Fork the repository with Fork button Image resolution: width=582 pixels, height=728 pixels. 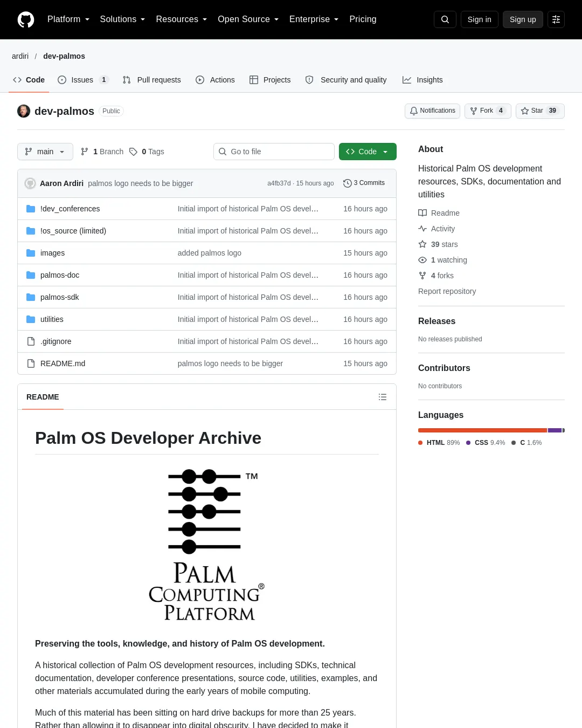pyautogui.click(x=488, y=111)
